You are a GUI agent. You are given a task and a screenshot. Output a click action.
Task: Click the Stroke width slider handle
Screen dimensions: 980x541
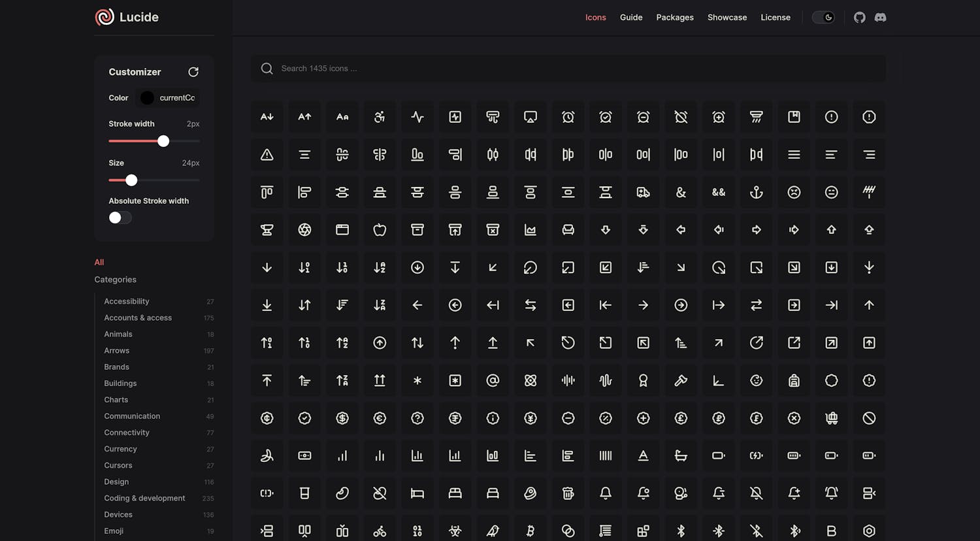(x=163, y=141)
